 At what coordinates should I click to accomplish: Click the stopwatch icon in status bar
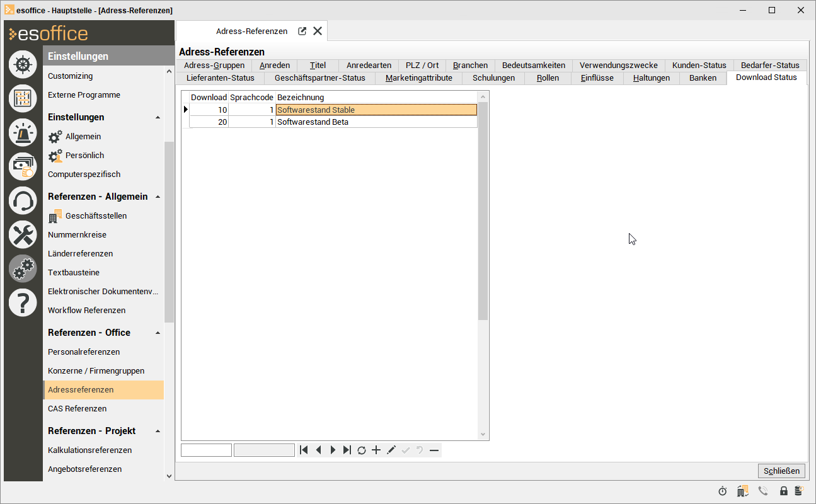pos(723,491)
